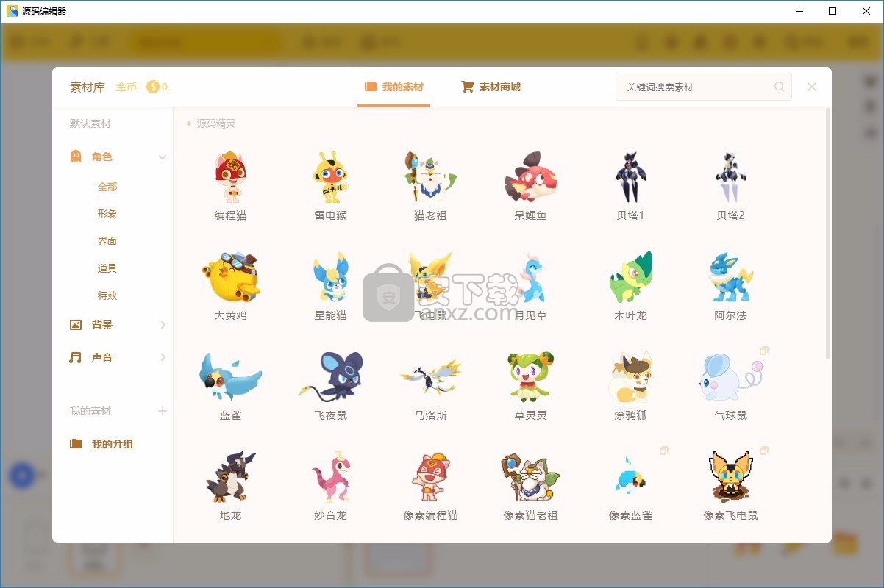This screenshot has width=884, height=588.
Task: Add a new group with the plus icon
Action: click(163, 411)
